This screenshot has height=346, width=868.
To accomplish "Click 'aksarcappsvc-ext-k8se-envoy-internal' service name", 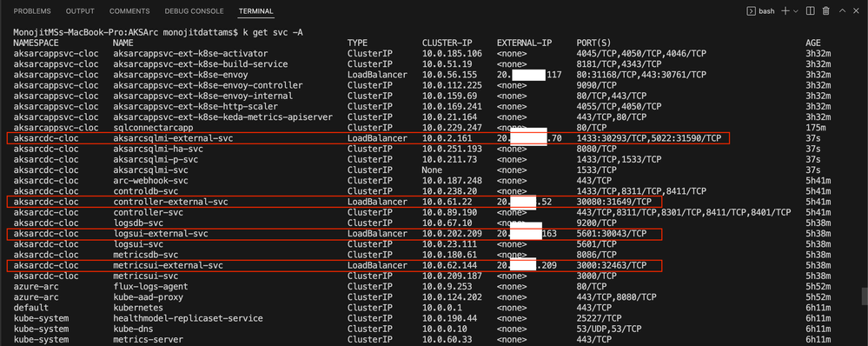I will [x=202, y=96].
